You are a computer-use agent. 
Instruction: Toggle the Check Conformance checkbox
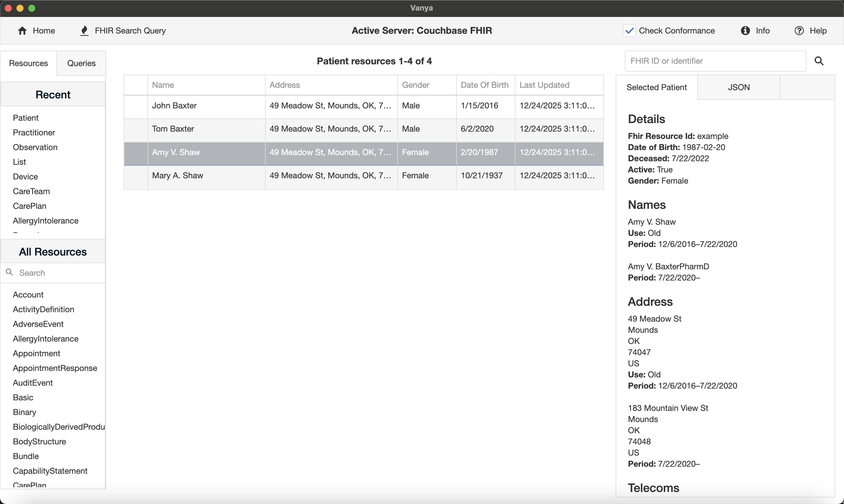click(x=629, y=31)
